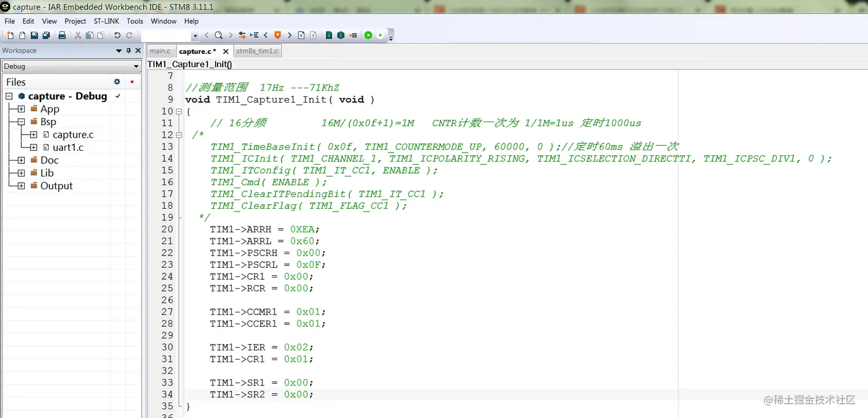Switch to the main.c editor tab

click(160, 51)
